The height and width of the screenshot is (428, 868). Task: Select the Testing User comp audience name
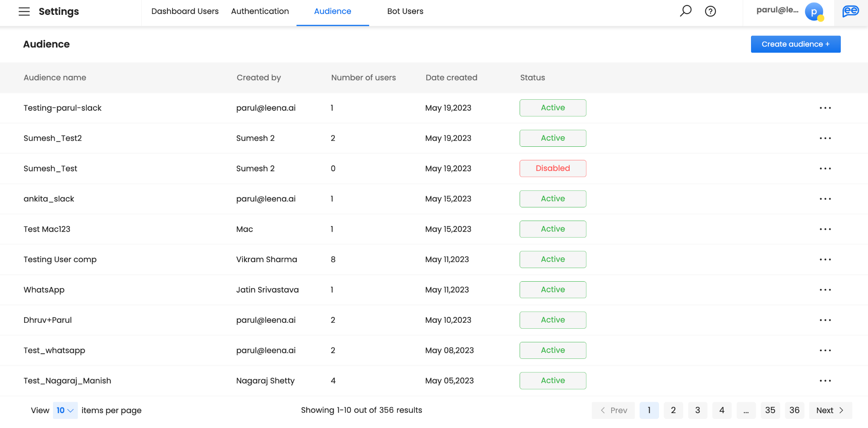[60, 260]
